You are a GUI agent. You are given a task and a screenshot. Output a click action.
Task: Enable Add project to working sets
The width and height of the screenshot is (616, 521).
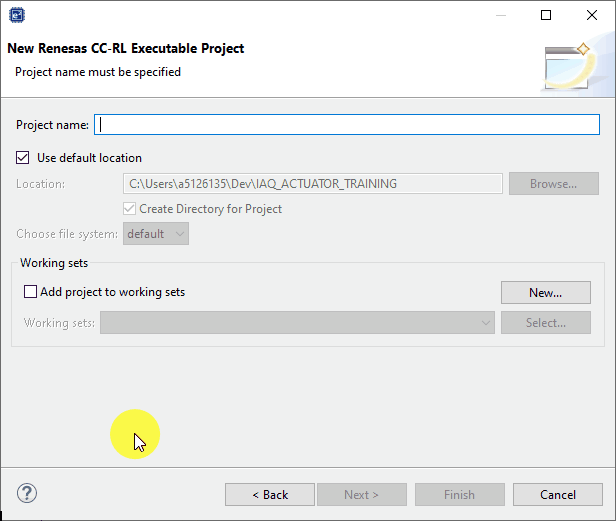[x=30, y=292]
